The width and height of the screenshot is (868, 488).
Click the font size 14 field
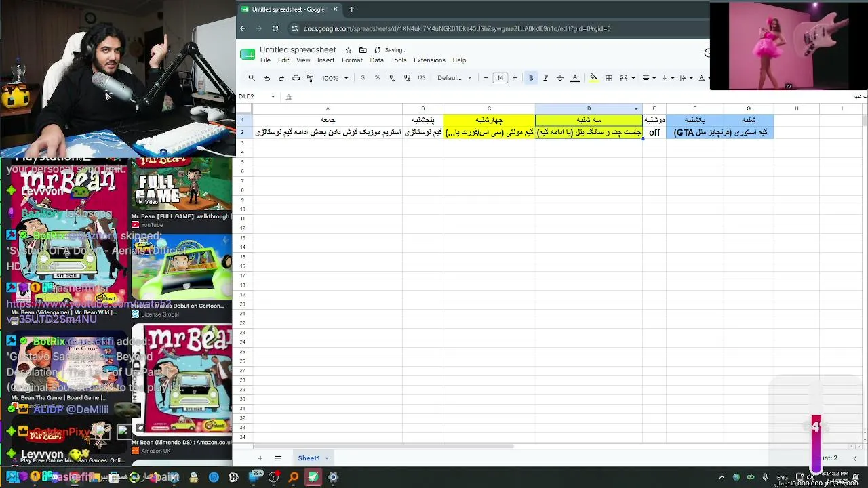tap(500, 78)
